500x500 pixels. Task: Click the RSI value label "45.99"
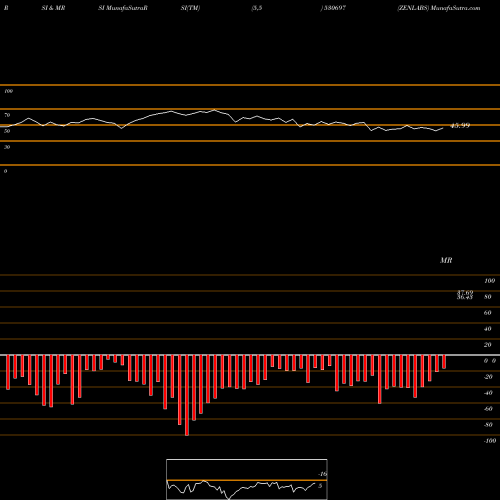click(460, 126)
